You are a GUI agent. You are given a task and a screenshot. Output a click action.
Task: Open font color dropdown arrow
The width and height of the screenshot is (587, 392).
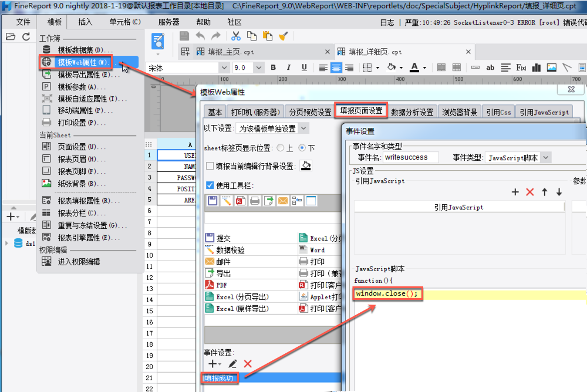tap(424, 68)
